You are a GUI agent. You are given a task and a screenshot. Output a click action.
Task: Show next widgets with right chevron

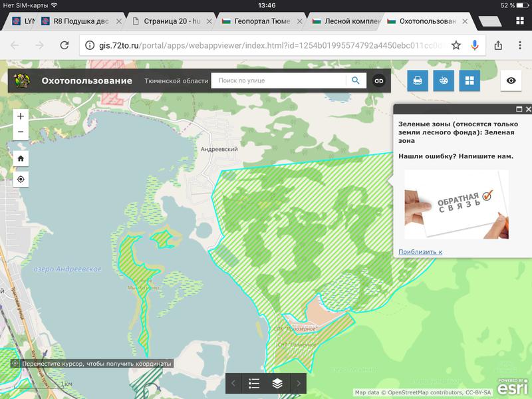click(299, 383)
